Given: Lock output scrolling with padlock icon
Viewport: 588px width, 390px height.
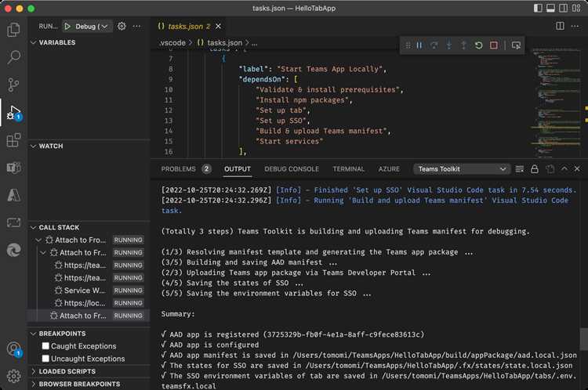Looking at the screenshot, I should pos(535,169).
